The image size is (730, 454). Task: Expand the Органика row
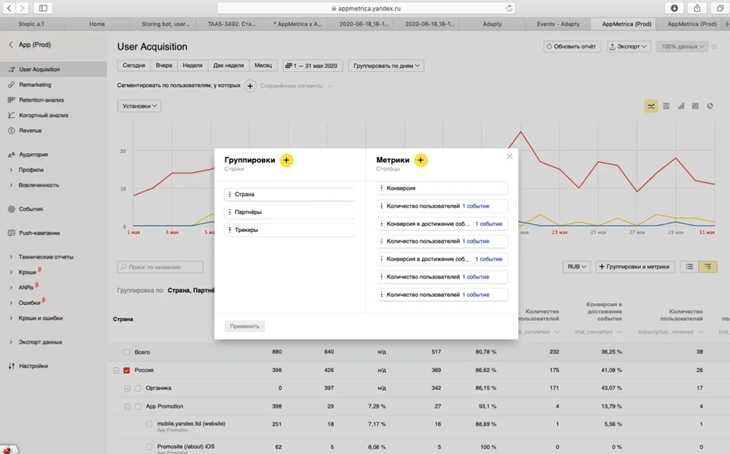(x=128, y=388)
